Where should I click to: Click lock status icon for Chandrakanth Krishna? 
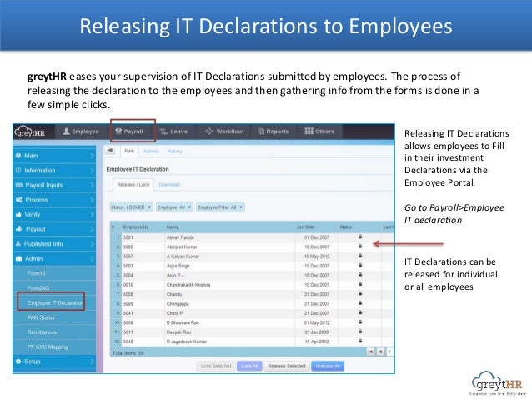tap(360, 284)
